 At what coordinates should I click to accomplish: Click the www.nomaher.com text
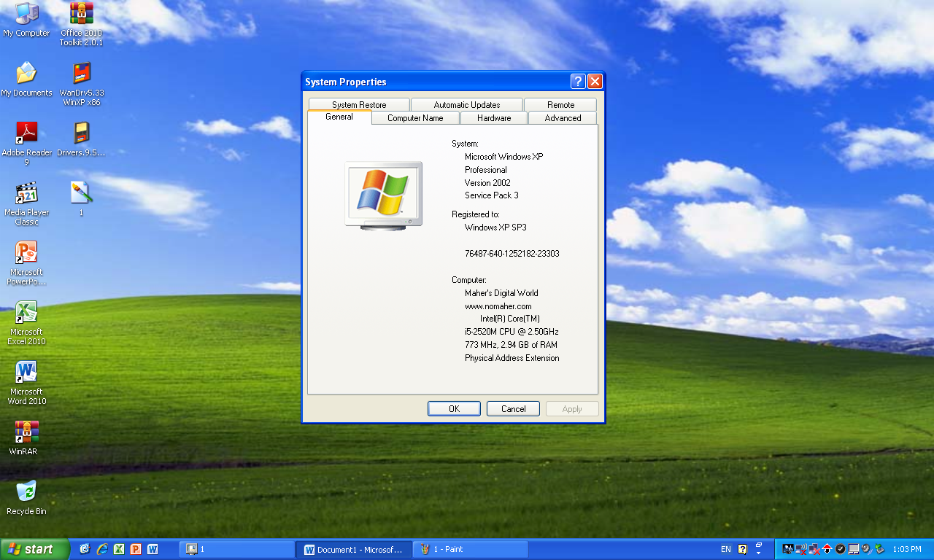(498, 306)
